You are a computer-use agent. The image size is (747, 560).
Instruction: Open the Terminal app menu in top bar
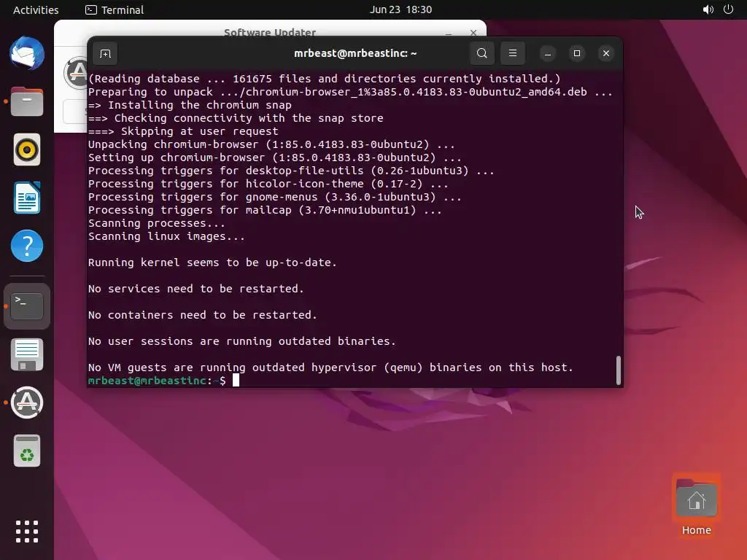[x=115, y=9]
